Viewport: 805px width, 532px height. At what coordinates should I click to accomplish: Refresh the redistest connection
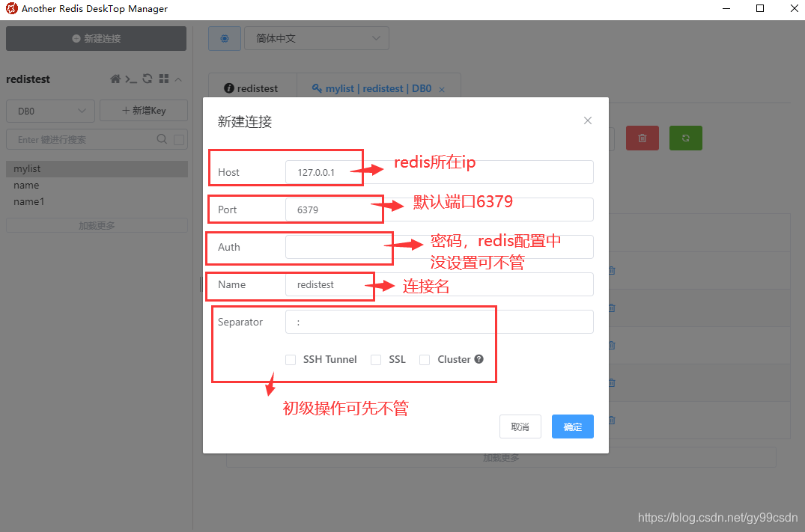point(148,79)
